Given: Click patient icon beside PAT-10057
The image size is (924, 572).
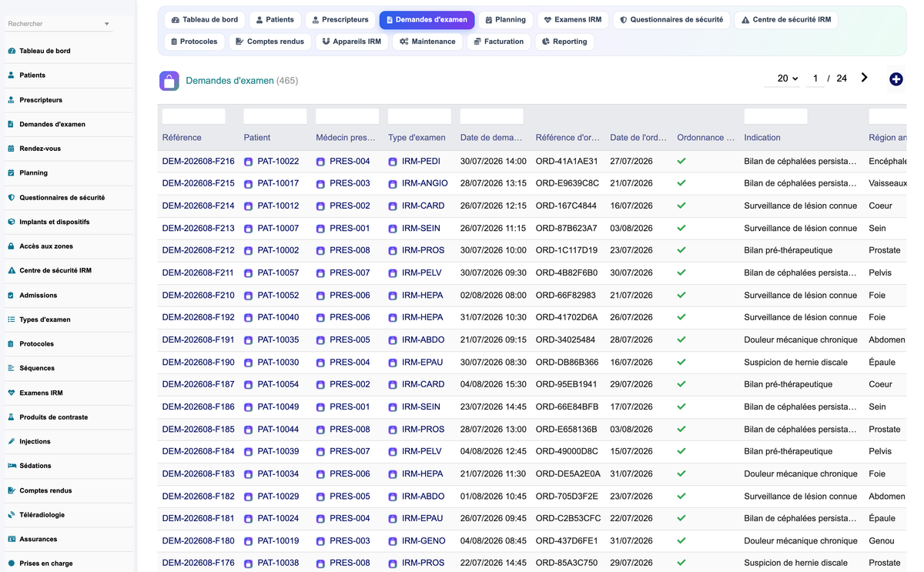Looking at the screenshot, I should point(248,273).
